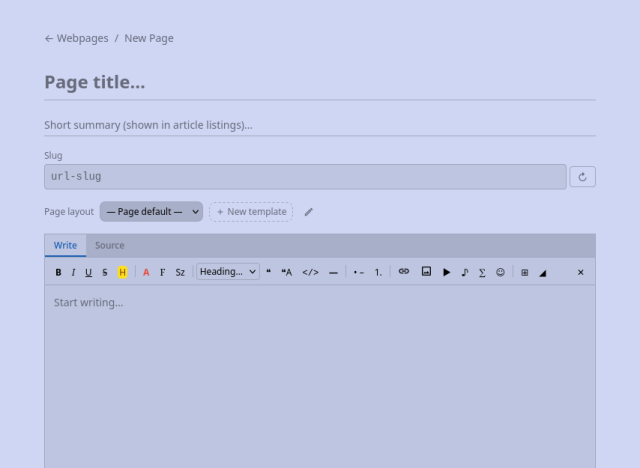Click the Start writing editor area
This screenshot has height=468, width=640.
320,375
